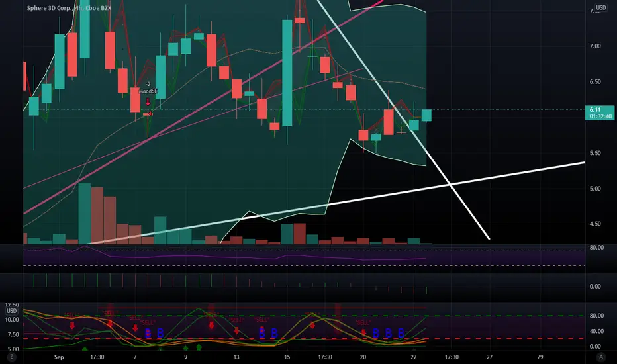This screenshot has width=617, height=364.
Task: Select the date label 27 on the time axis
Action: (x=489, y=357)
